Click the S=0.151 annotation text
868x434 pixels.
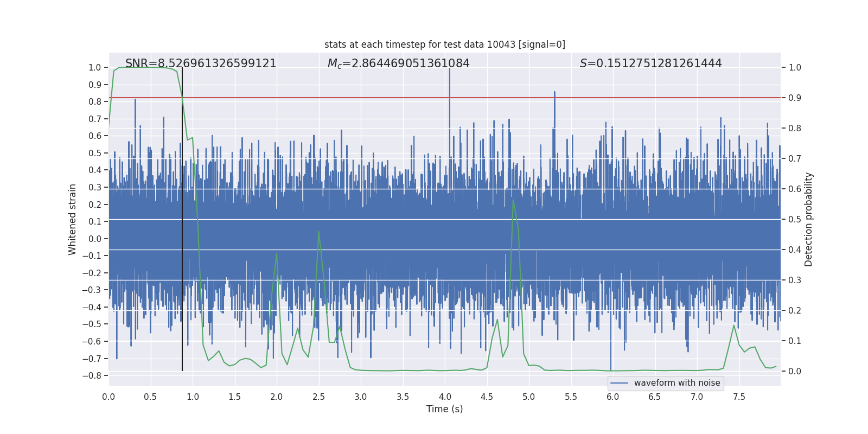coord(650,63)
